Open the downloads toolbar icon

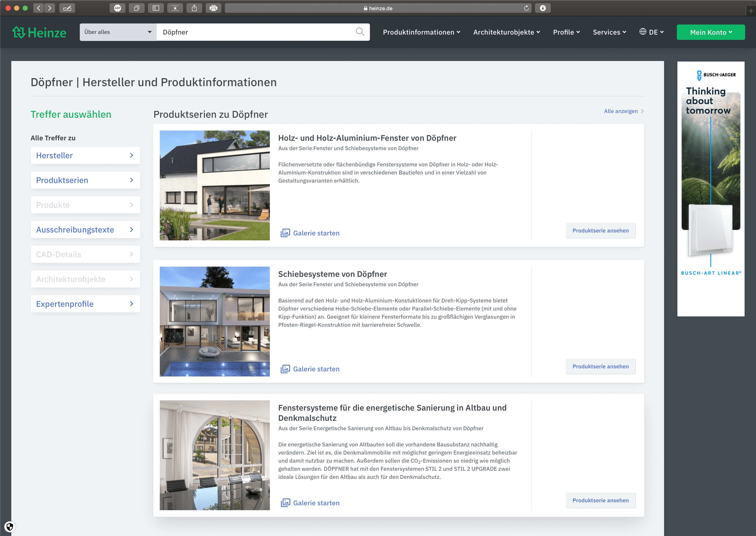[543, 8]
